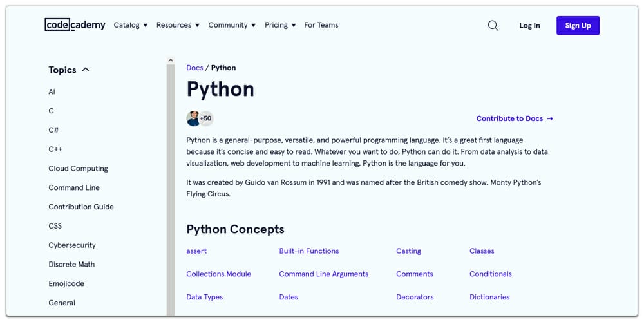Screen dimensions: 644x322
Task: Open the assert concept link
Action: click(196, 251)
